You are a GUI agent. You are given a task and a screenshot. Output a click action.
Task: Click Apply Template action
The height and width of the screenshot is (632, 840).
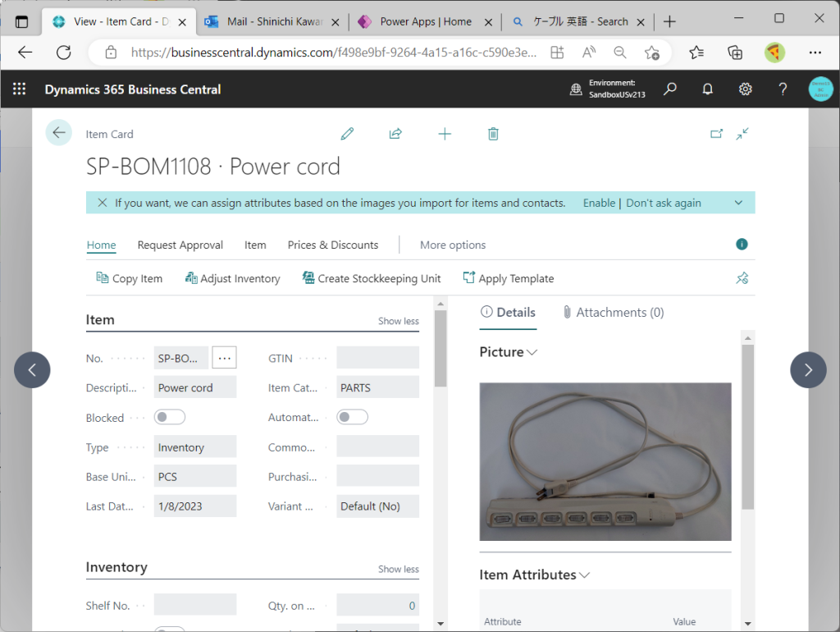point(509,278)
